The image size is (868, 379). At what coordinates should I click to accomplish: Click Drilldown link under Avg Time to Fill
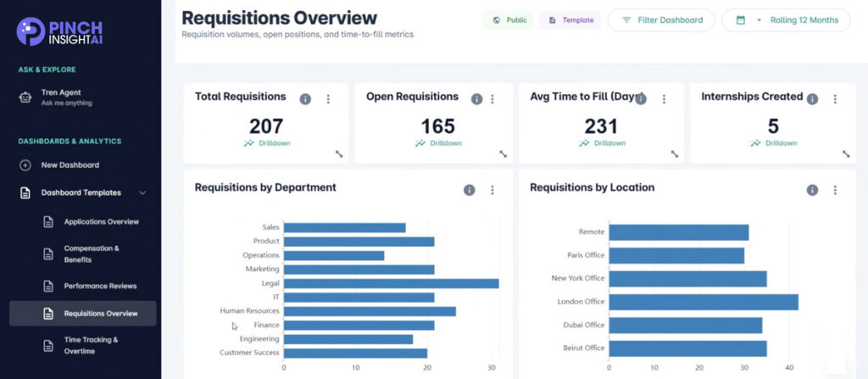(x=607, y=143)
